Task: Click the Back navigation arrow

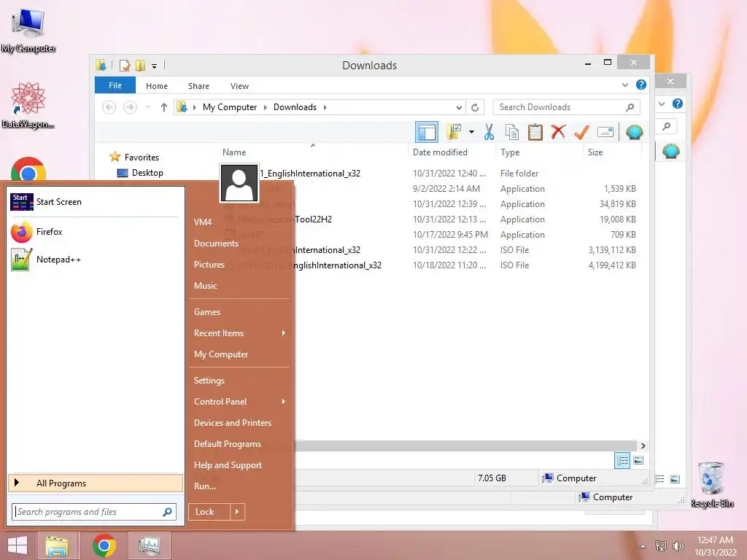Action: coord(109,107)
